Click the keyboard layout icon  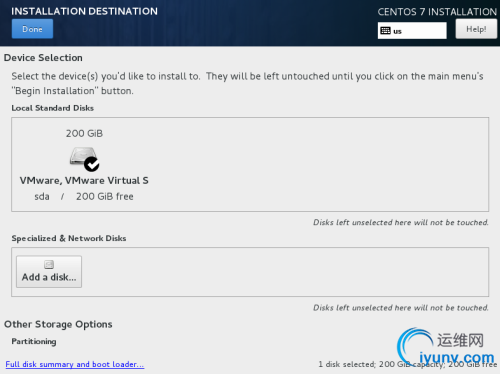tap(385, 31)
